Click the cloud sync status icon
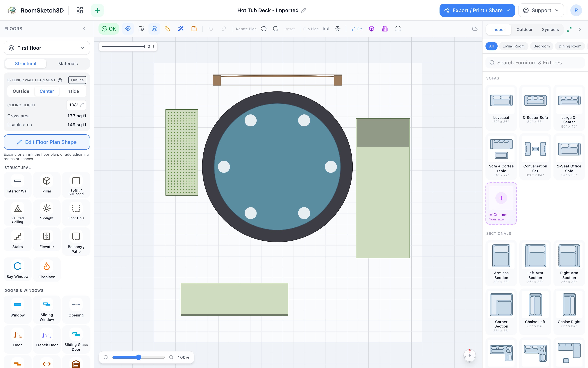Screen dimensions: 588x368 click(x=475, y=29)
